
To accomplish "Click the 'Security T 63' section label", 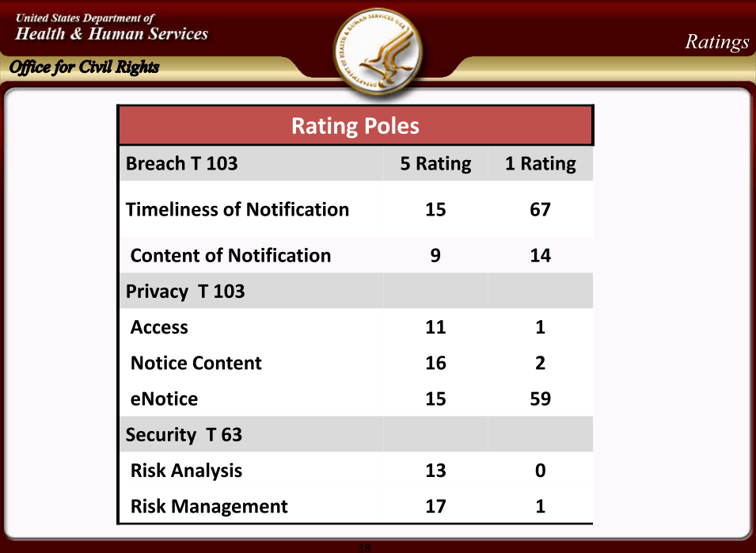I will (x=184, y=435).
